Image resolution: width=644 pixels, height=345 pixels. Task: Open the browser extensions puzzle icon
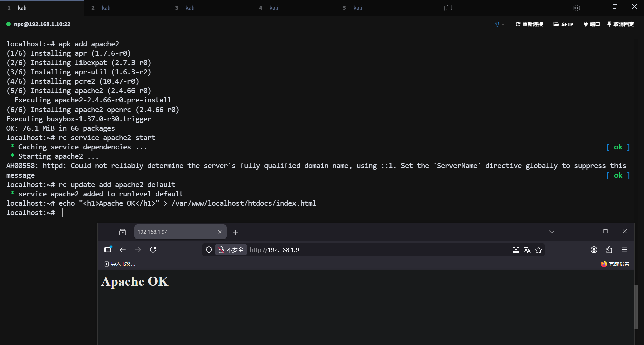(609, 250)
